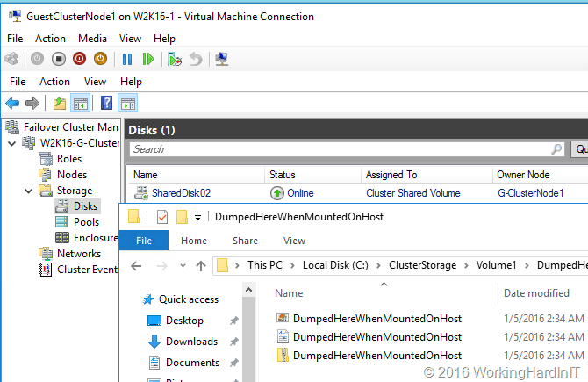The width and height of the screenshot is (588, 382).
Task: Click the Explorer Properties quick access icon
Action: point(162,217)
